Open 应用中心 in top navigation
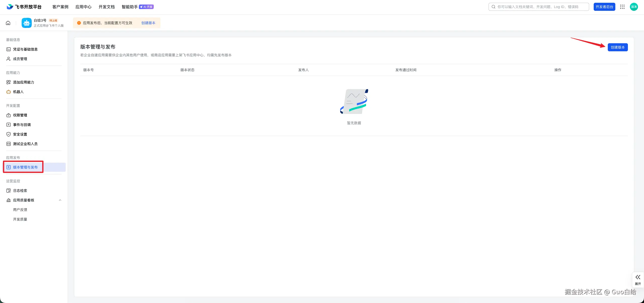This screenshot has width=644, height=303. (83, 7)
